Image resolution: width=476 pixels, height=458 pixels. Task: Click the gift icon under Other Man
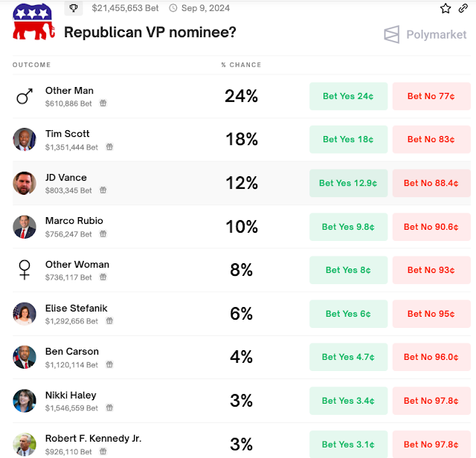tap(103, 103)
